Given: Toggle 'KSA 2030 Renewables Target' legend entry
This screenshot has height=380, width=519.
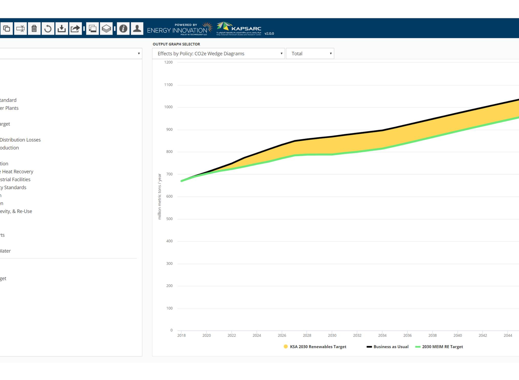Looking at the screenshot, I should coord(315,347).
